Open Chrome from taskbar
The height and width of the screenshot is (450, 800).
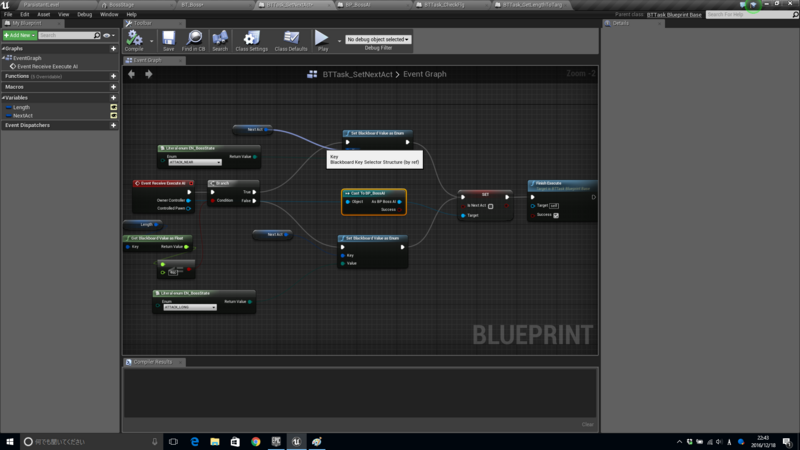point(256,441)
